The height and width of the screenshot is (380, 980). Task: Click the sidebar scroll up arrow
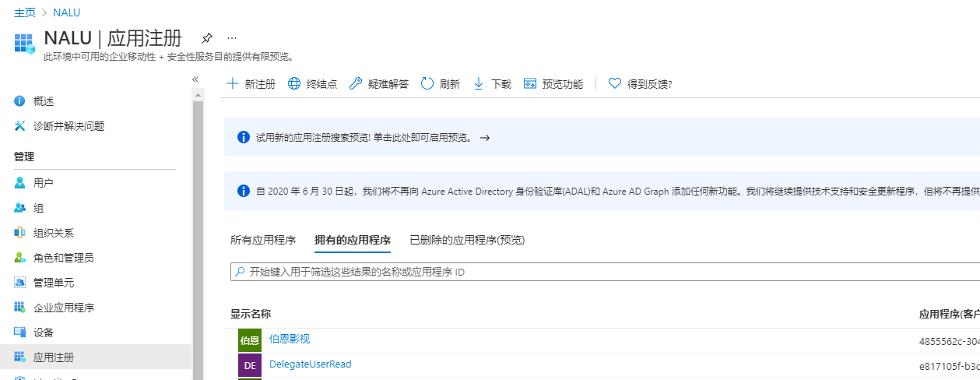(198, 94)
